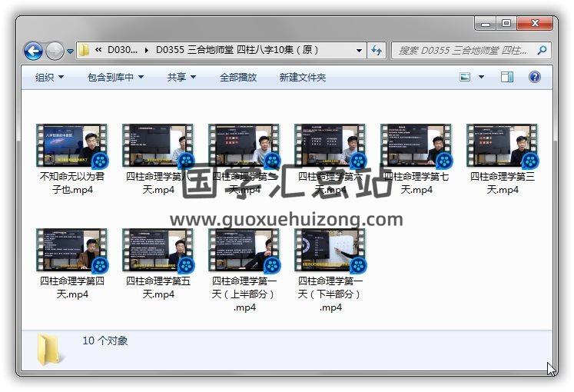
Task: Select the D0355 三合地师堂 breadcrumb segment
Action: (237, 50)
